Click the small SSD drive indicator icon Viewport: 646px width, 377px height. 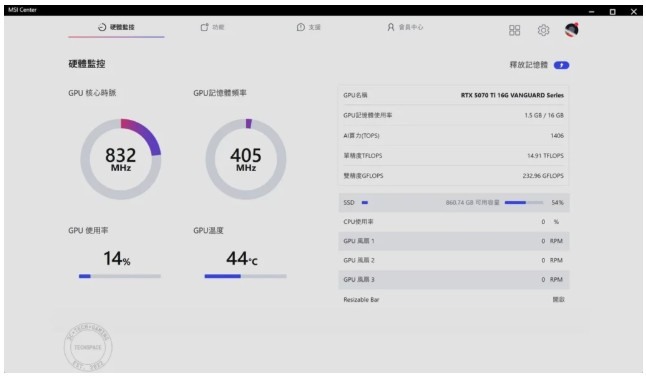pos(365,202)
